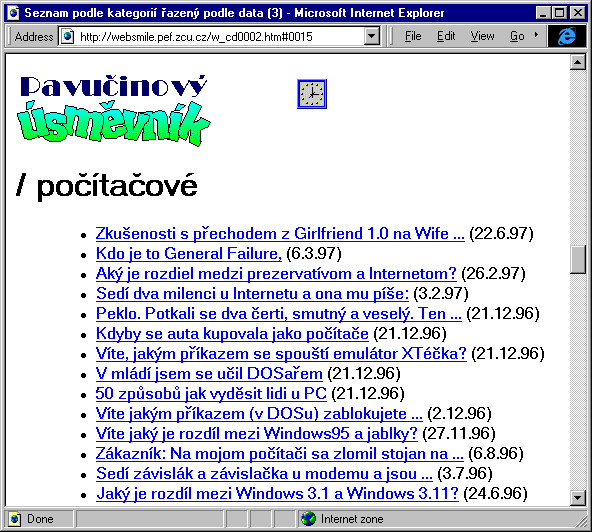
Task: Click the title bar document icon
Action: click(13, 13)
